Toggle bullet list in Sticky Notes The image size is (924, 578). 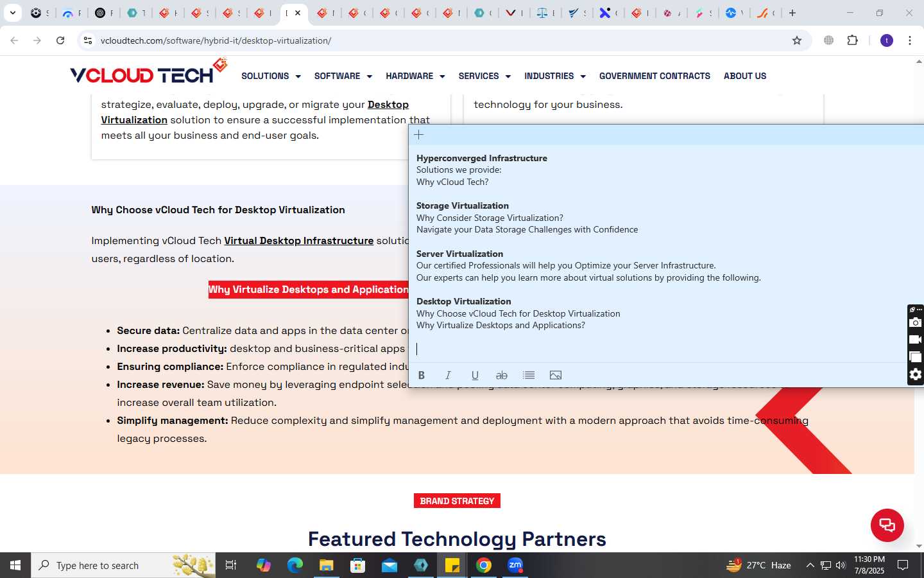coord(529,375)
